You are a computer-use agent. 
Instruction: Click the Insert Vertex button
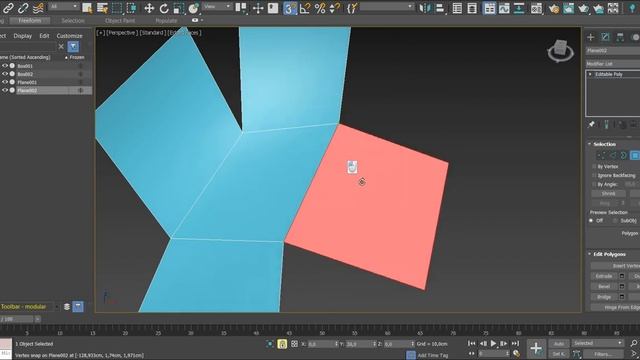click(x=616, y=266)
